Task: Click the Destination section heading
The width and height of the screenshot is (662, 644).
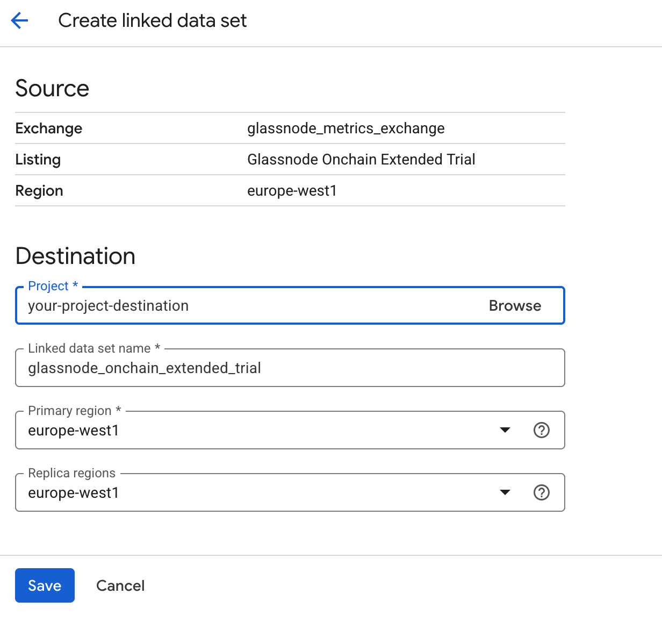Action: coord(75,256)
